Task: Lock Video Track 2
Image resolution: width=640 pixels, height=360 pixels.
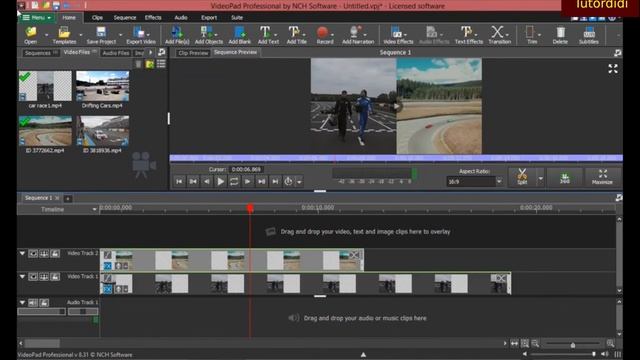Action: point(55,254)
